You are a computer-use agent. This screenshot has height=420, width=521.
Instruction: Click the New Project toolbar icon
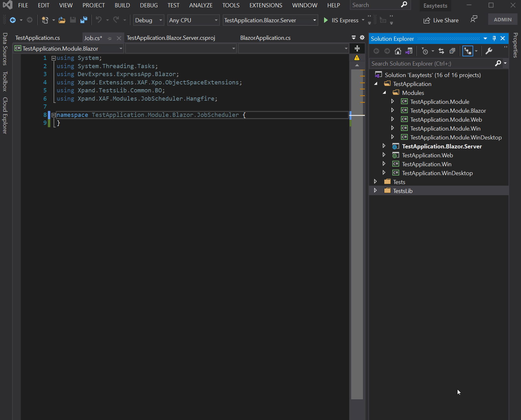(45, 20)
